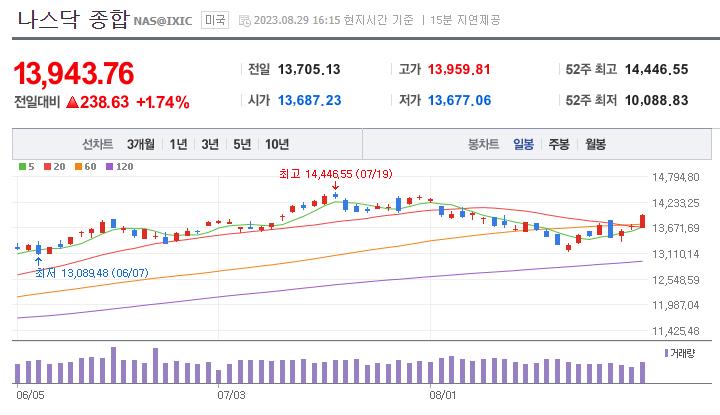Click the 11,425.48 price axis label
Viewport: 720px width, 415px height.
coord(675,331)
